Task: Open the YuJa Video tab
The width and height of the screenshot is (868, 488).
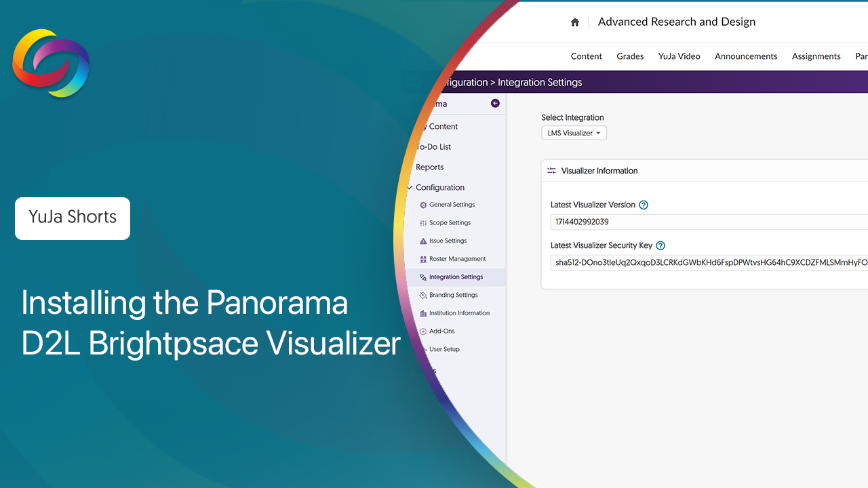Action: 679,56
